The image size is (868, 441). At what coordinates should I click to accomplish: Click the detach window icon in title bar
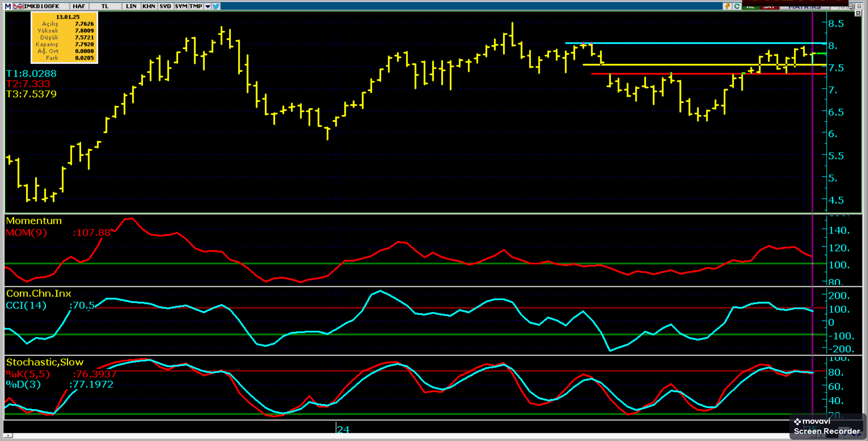[851, 6]
